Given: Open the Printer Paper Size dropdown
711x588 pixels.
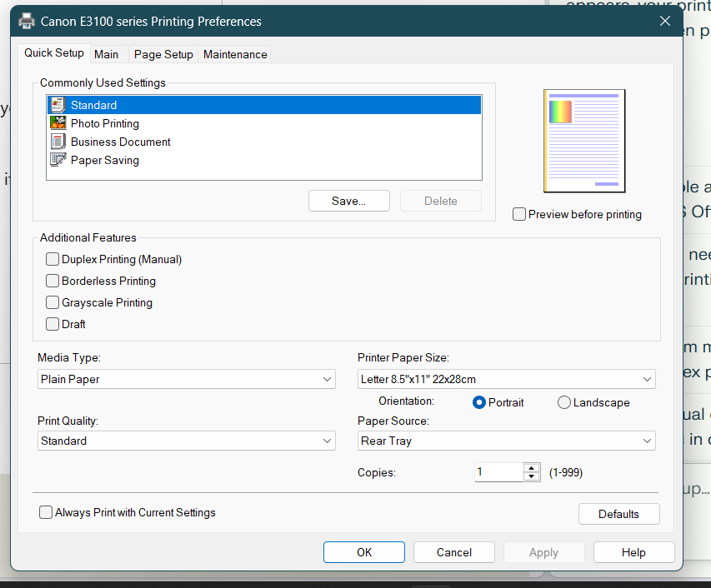Looking at the screenshot, I should [507, 379].
